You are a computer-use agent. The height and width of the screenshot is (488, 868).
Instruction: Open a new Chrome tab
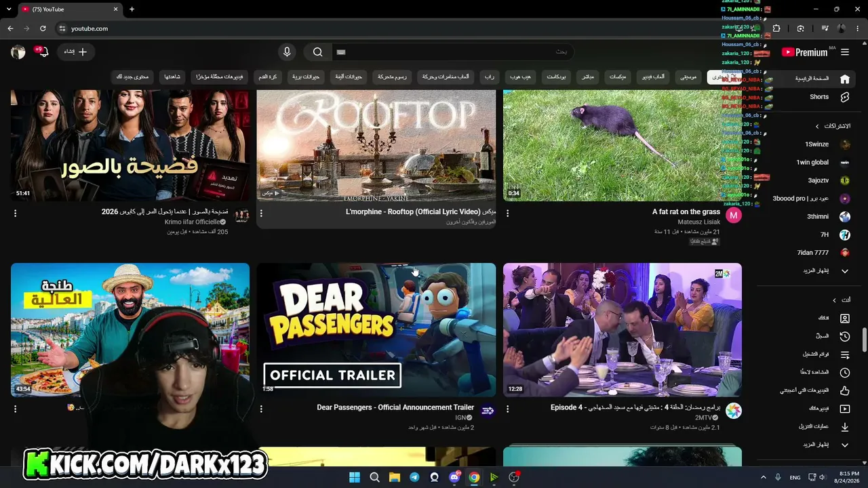point(132,9)
